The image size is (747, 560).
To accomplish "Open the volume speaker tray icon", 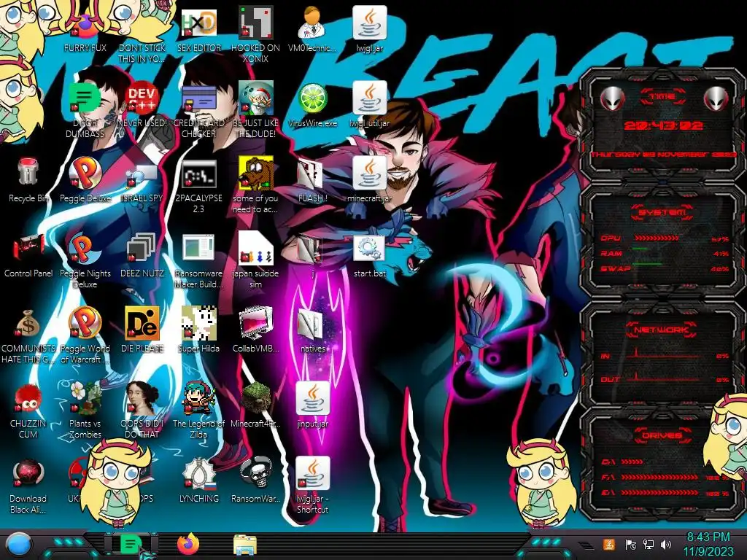I will pyautogui.click(x=666, y=545).
